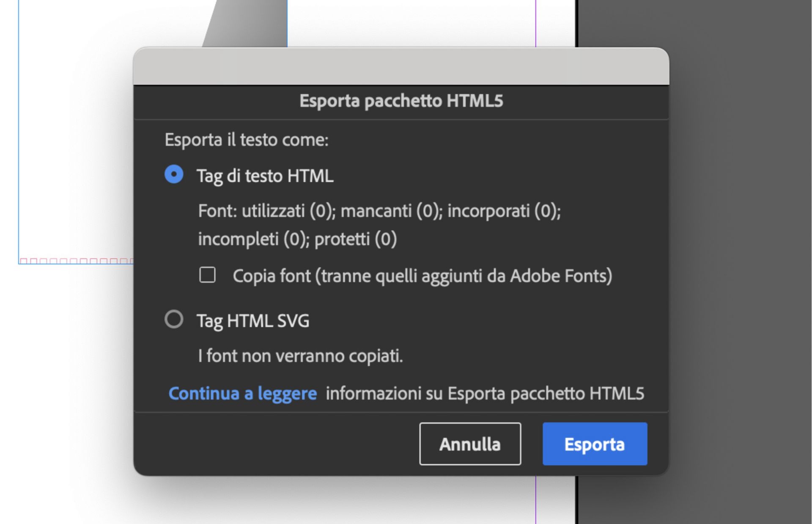Enable 'Copia font (tranne quelli aggiunti da Adobe Fonts)'
The width and height of the screenshot is (812, 524).
tap(207, 275)
